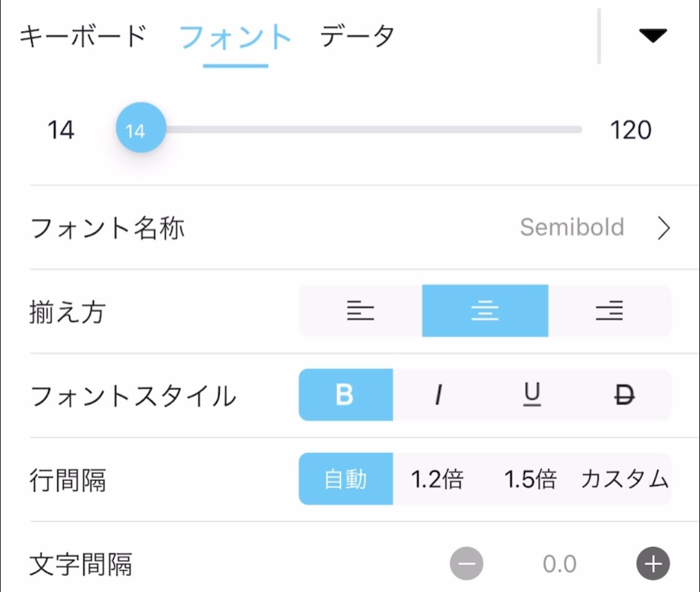Decrease character spacing with minus button
This screenshot has height=592, width=700.
point(467,563)
